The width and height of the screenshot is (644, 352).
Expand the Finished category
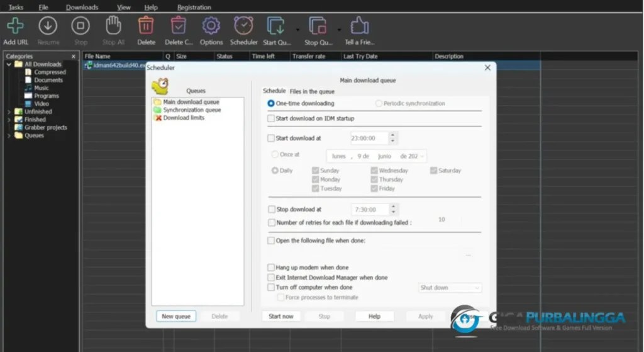9,120
